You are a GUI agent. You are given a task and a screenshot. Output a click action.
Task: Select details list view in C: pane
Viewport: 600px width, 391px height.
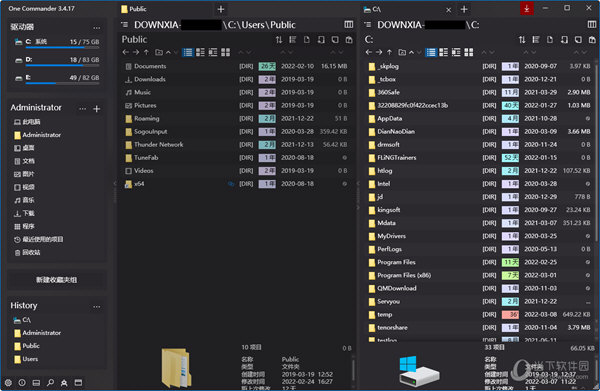431,52
